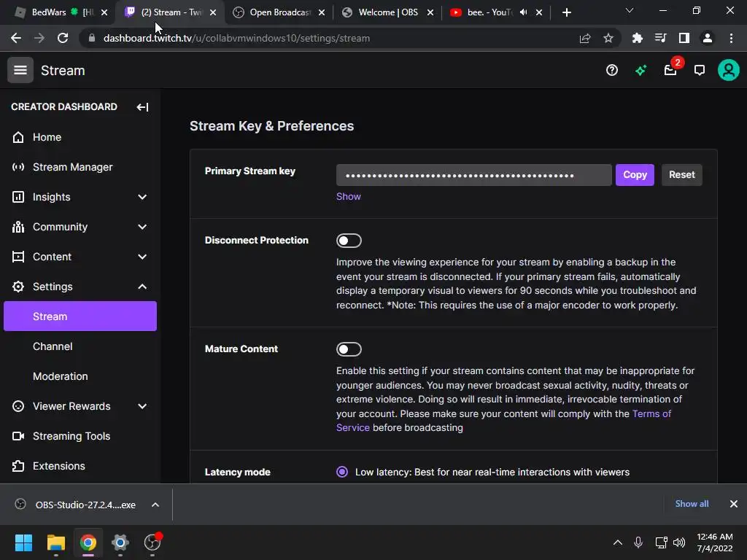Open the downloaded OBS-Studio-27.2.4 exe file

pos(86,505)
